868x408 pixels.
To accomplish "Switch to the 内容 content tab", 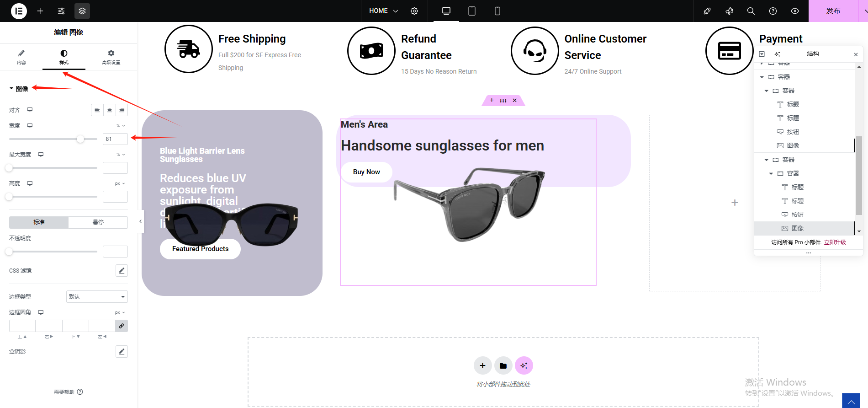I will coord(21,57).
